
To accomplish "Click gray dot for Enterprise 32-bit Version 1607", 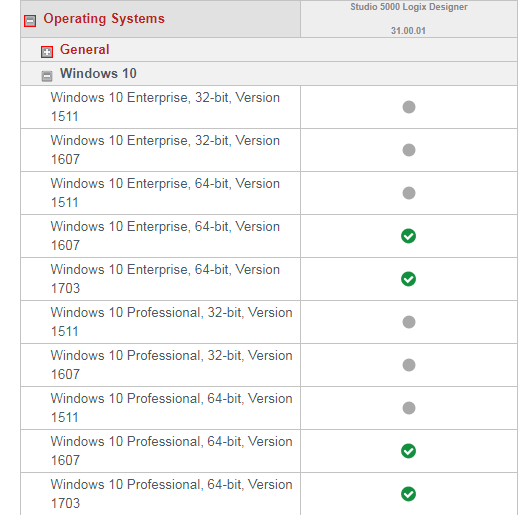I will point(409,150).
